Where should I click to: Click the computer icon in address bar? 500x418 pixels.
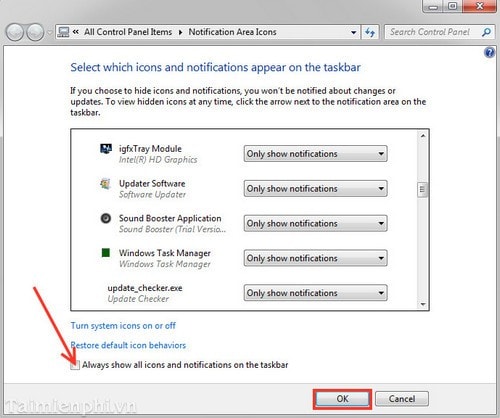[63, 32]
